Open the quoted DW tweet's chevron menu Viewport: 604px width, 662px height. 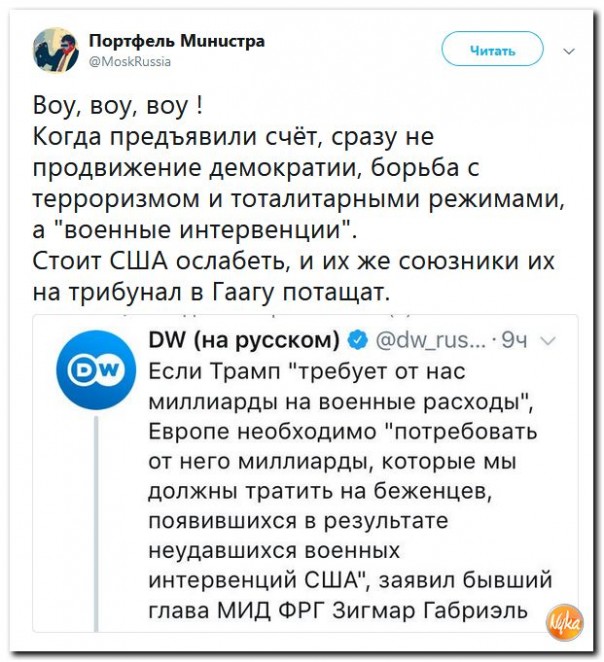(545, 341)
